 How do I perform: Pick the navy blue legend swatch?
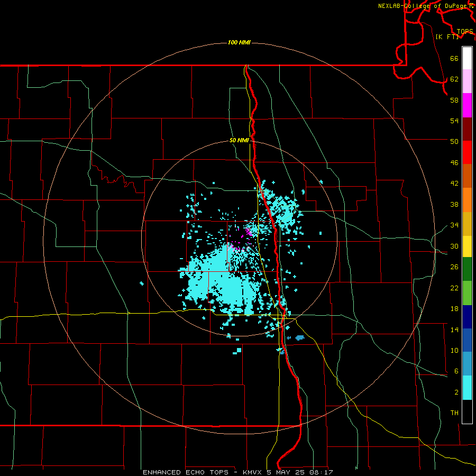(467, 317)
